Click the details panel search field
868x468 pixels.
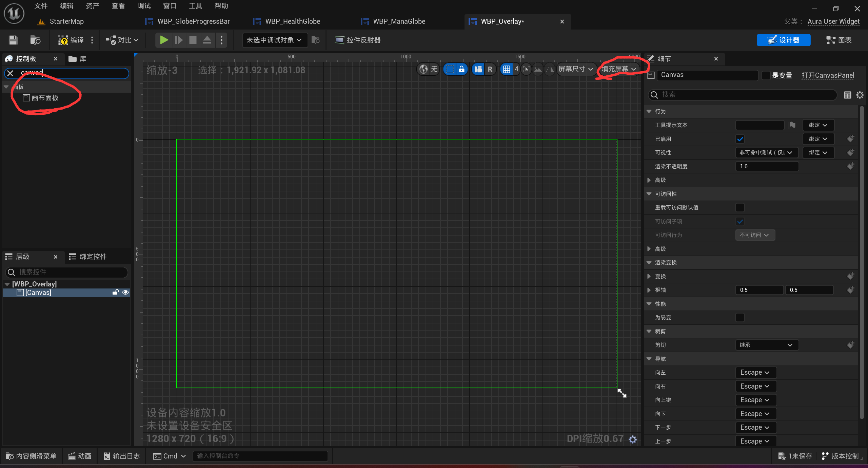click(x=742, y=95)
